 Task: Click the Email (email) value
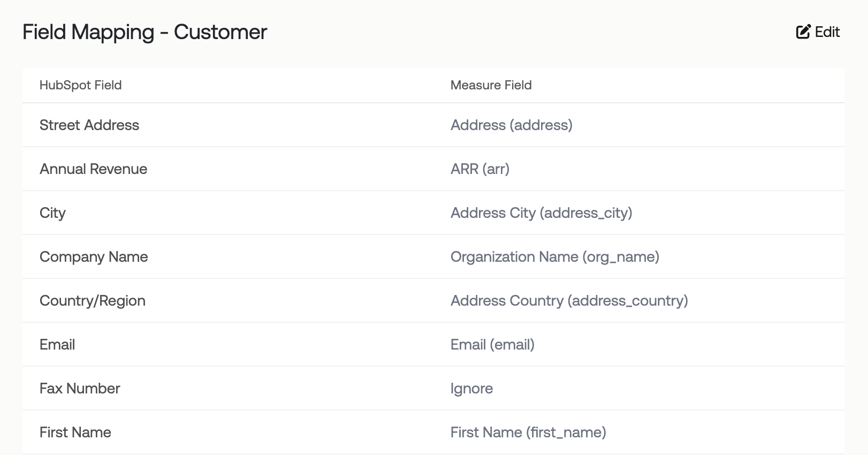point(492,345)
